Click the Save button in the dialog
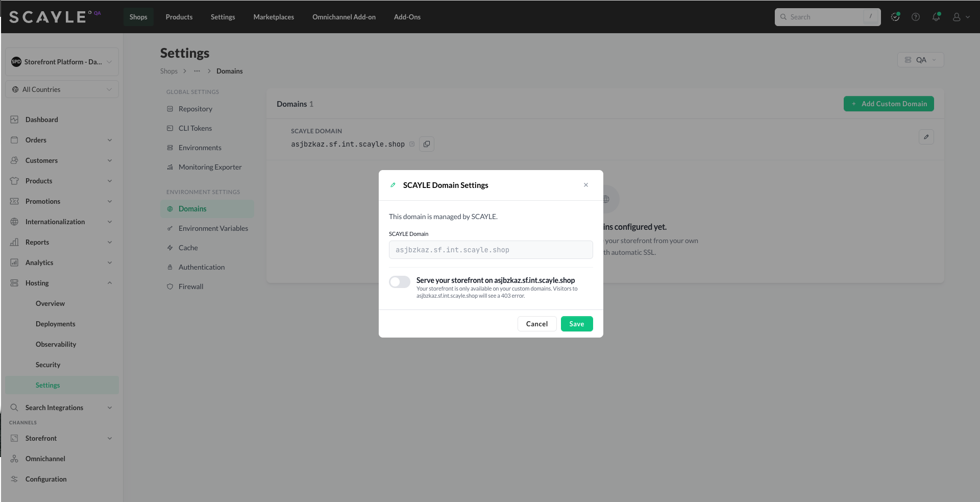The width and height of the screenshot is (980, 502). [577, 324]
